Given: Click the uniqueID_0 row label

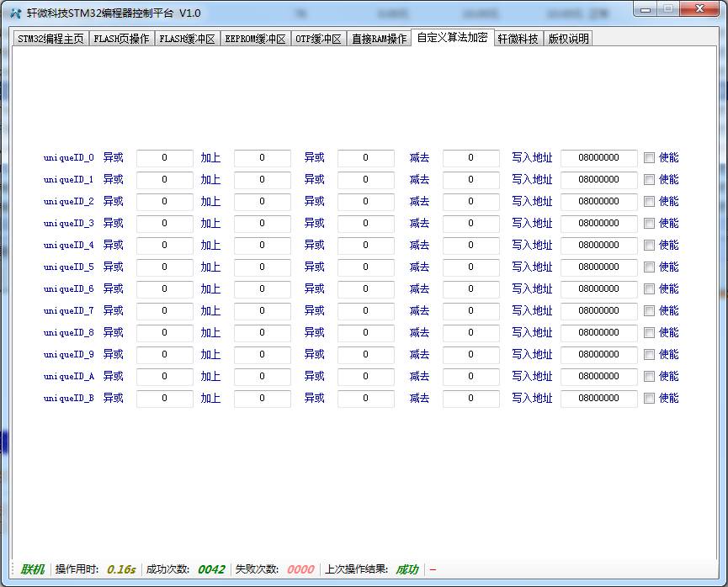Looking at the screenshot, I should [x=69, y=158].
